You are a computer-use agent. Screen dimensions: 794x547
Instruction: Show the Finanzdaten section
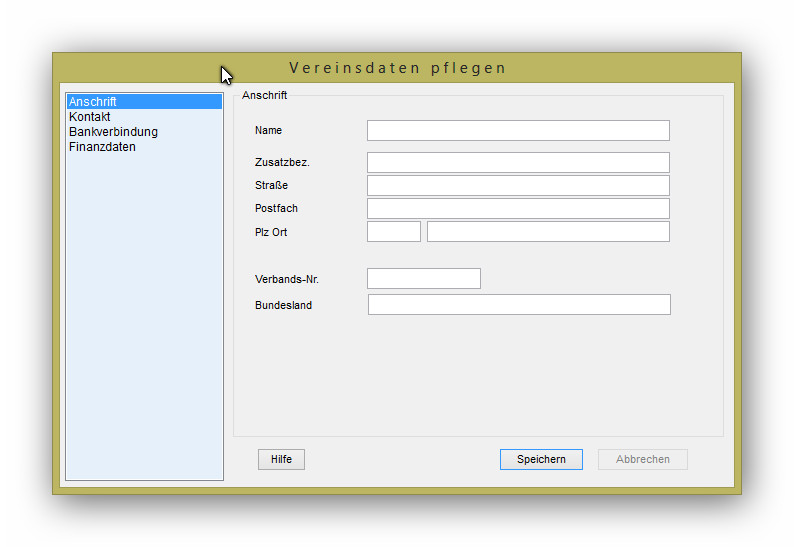(x=102, y=147)
